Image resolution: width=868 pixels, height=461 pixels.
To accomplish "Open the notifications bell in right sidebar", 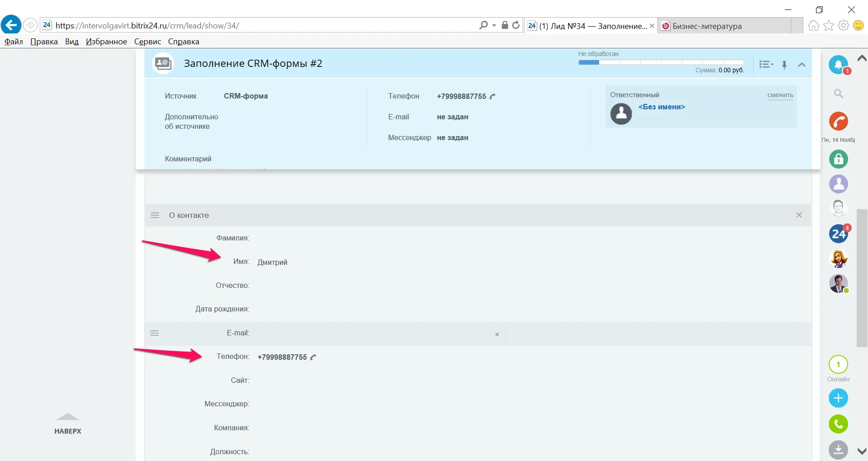I will (x=838, y=65).
